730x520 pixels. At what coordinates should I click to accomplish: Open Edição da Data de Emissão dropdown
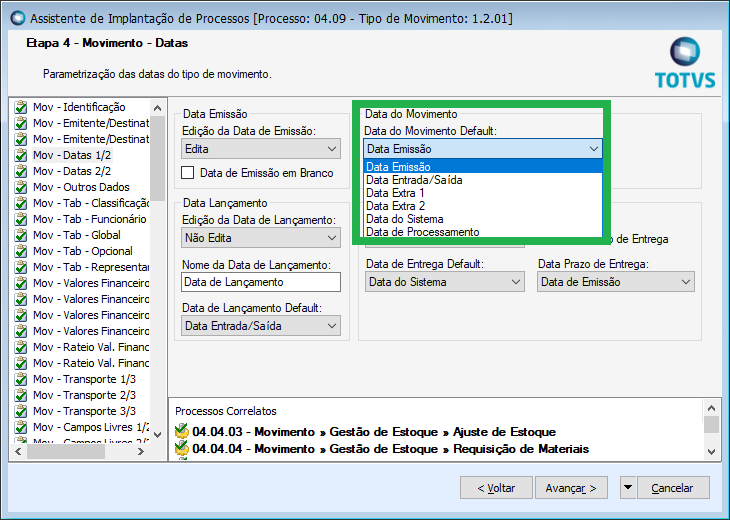[261, 149]
